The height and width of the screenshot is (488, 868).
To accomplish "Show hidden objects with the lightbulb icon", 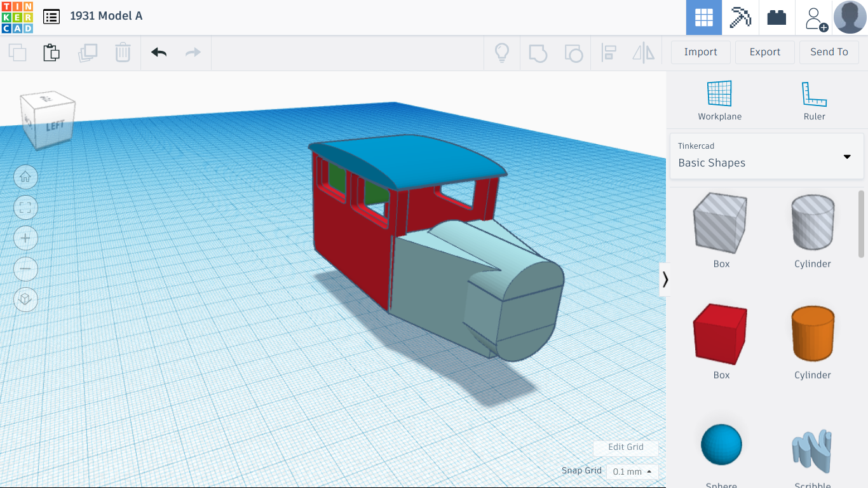I will pyautogui.click(x=502, y=53).
